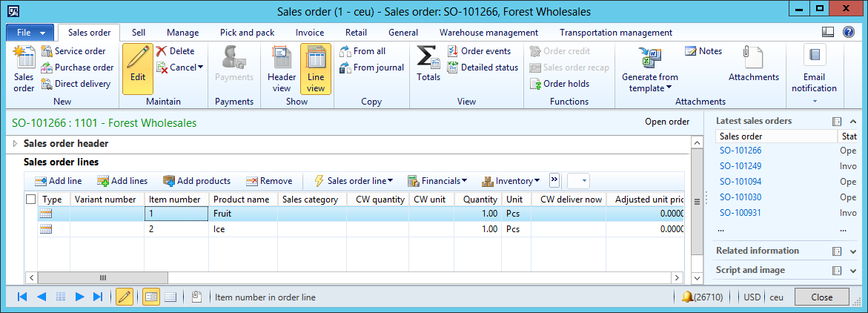Viewport: 868px width, 313px height.
Task: Expand the Sales order header section
Action: tap(17, 143)
